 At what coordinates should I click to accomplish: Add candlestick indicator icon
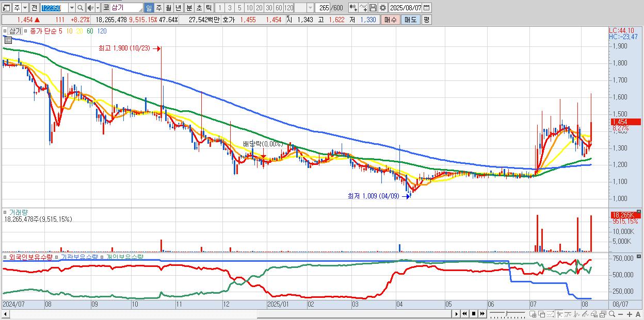pyautogui.click(x=353, y=8)
